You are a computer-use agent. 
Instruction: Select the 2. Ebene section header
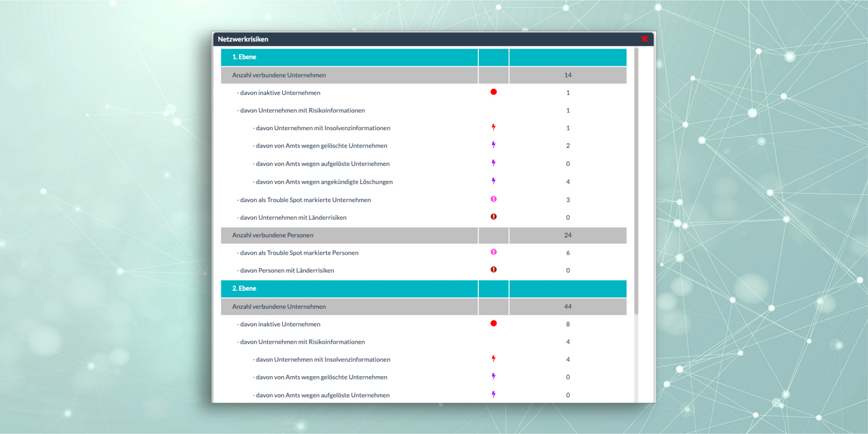[x=244, y=288]
